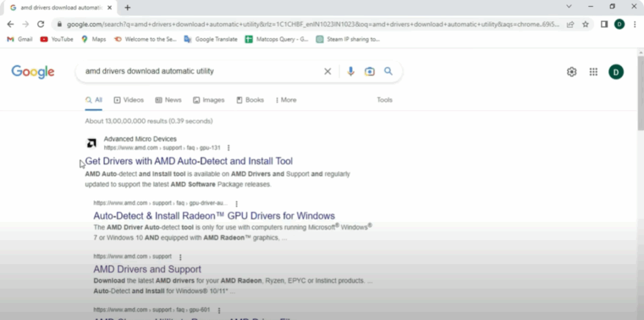Bookmark this page with the star icon
The height and width of the screenshot is (320, 644).
coord(586,25)
